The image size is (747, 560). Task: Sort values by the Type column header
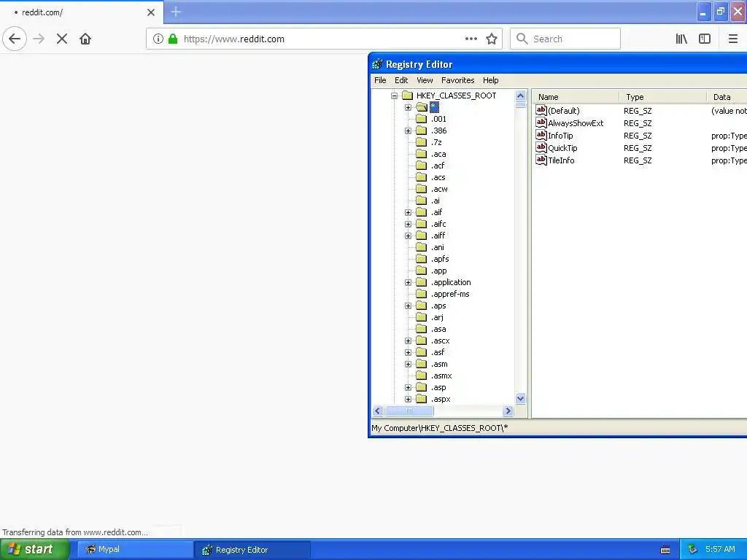pos(662,97)
